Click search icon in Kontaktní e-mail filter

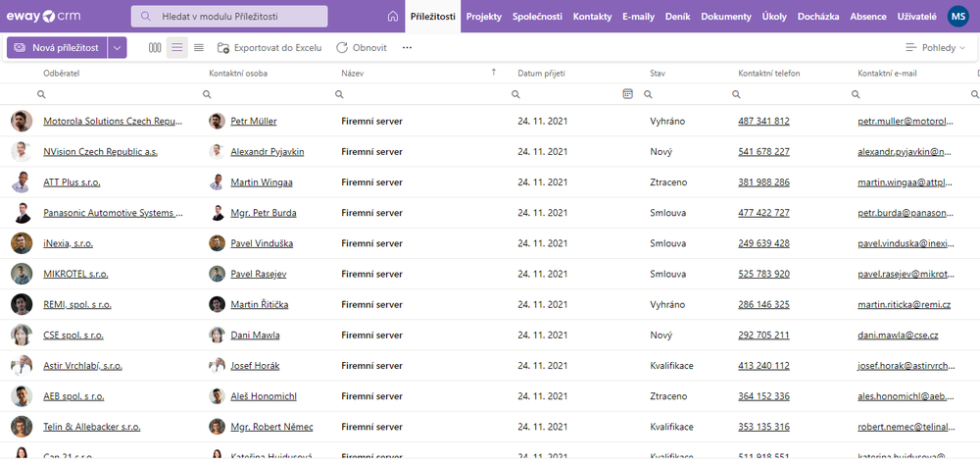tap(856, 94)
